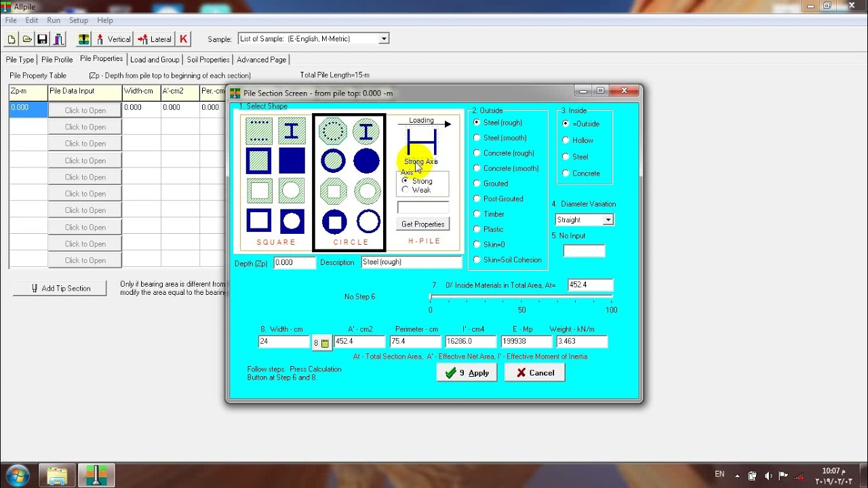868x488 pixels.
Task: Choose Grouted outside option
Action: point(477,184)
